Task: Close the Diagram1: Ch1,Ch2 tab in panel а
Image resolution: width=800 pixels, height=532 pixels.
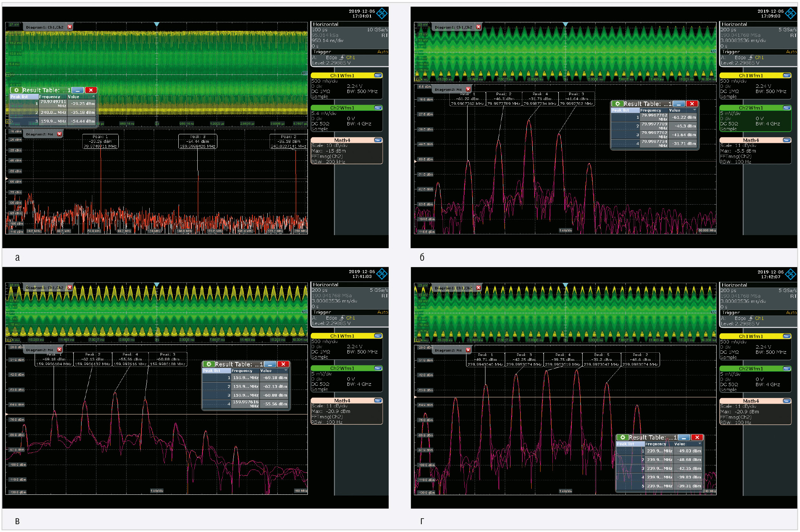Action: pyautogui.click(x=70, y=27)
